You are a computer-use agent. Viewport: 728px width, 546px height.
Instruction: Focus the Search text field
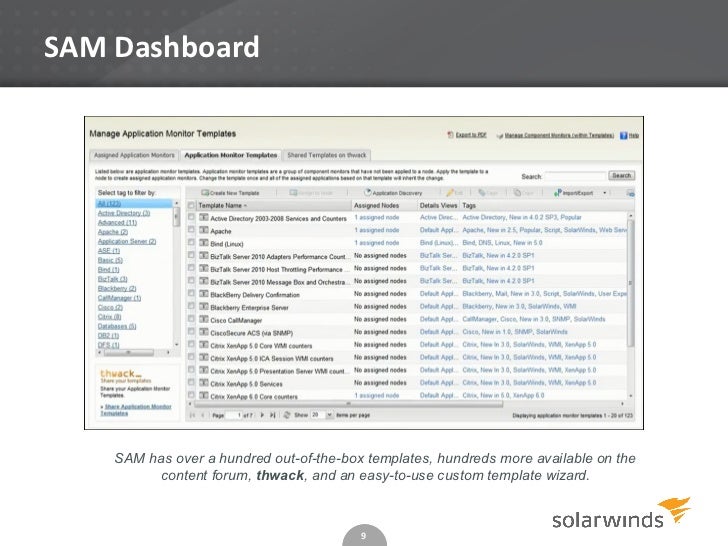tap(575, 176)
